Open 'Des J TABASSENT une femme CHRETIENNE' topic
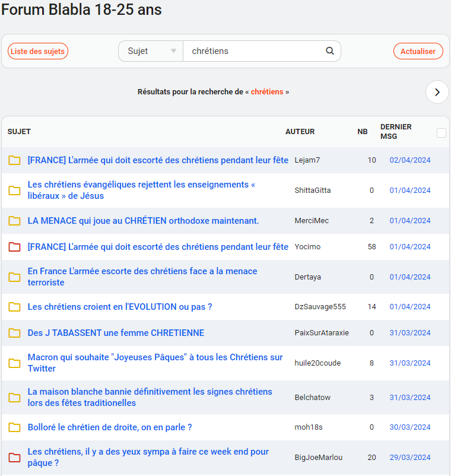This screenshot has width=451, height=476. [x=116, y=333]
